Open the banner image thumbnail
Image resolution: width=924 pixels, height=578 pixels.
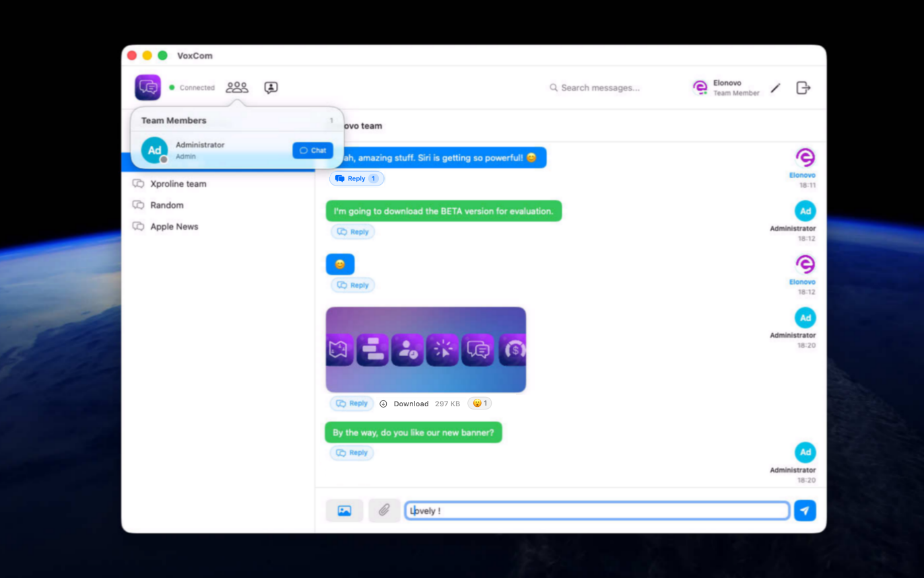[x=426, y=349]
